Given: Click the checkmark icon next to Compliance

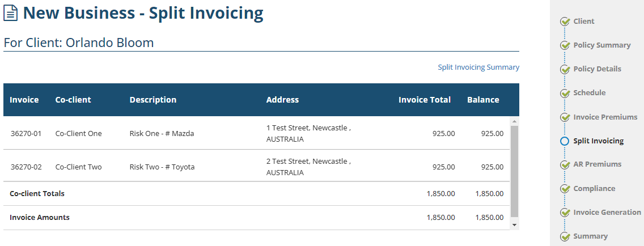Looking at the screenshot, I should tap(565, 189).
